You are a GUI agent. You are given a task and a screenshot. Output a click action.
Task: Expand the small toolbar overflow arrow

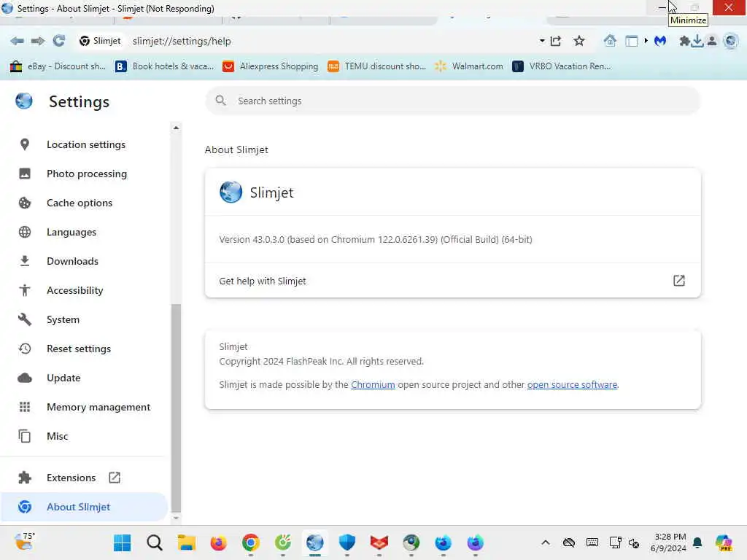tap(646, 41)
